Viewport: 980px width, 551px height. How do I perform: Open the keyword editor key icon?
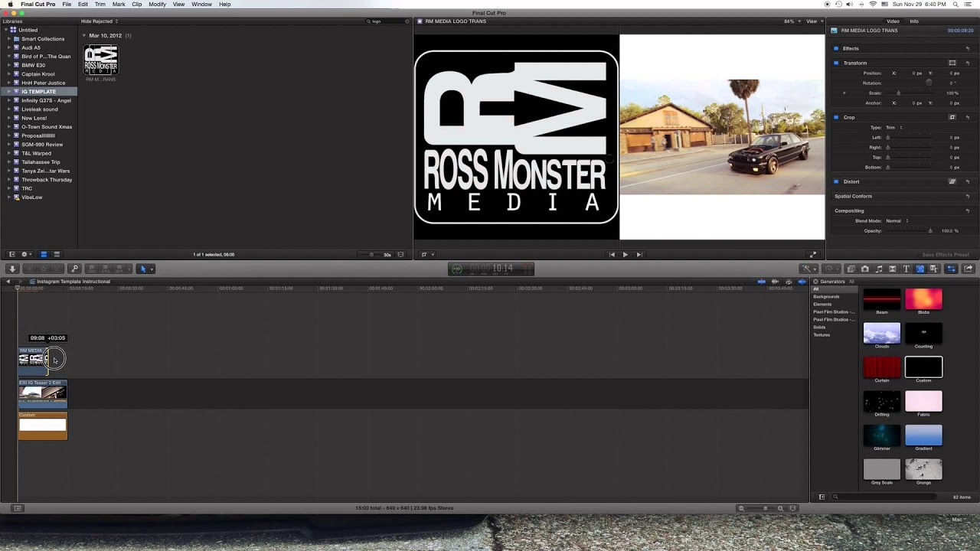tap(74, 269)
